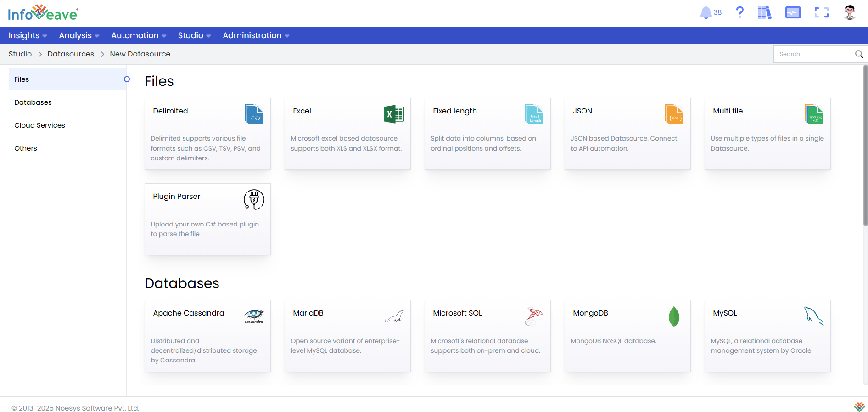Viewport: 868px width, 412px height.
Task: Open the activity monitor icon
Action: point(793,12)
